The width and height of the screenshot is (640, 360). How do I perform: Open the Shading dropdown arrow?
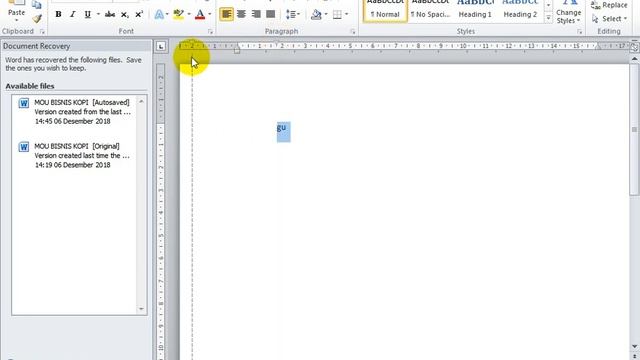click(326, 15)
